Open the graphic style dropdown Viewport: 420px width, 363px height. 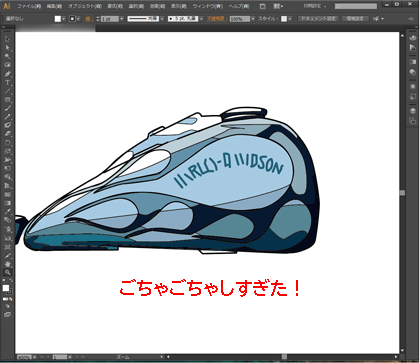coord(290,19)
